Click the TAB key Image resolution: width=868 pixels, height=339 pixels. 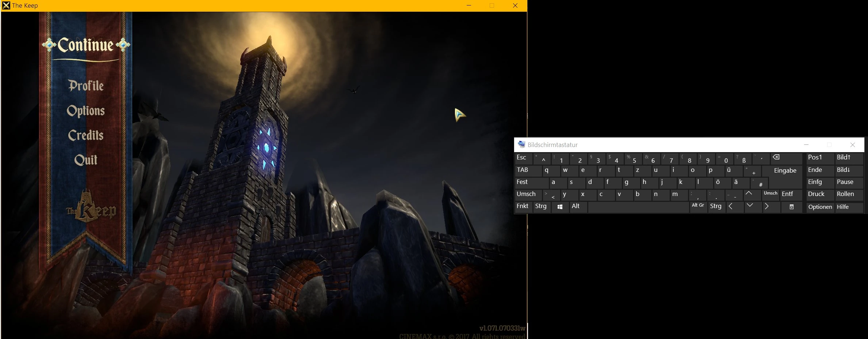(528, 170)
